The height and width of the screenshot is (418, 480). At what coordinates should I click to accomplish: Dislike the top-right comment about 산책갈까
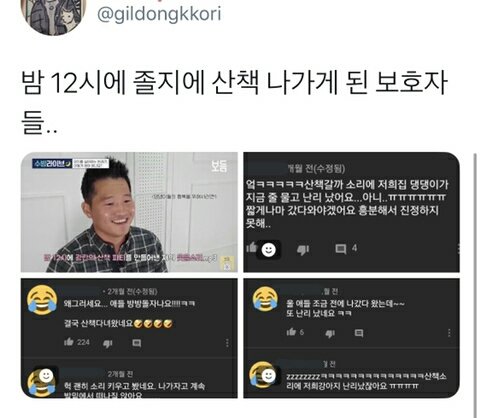(x=303, y=249)
